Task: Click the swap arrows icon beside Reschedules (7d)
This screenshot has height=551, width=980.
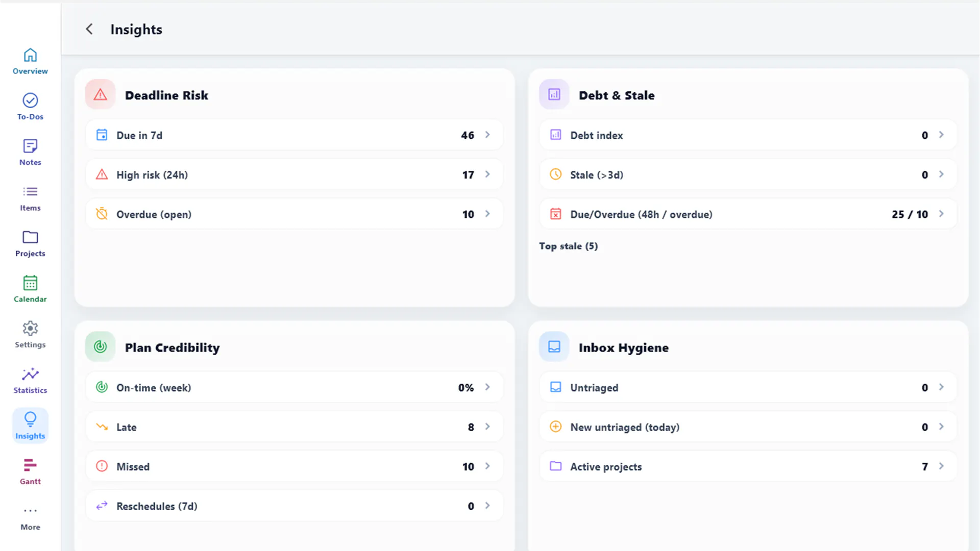Action: (x=102, y=506)
